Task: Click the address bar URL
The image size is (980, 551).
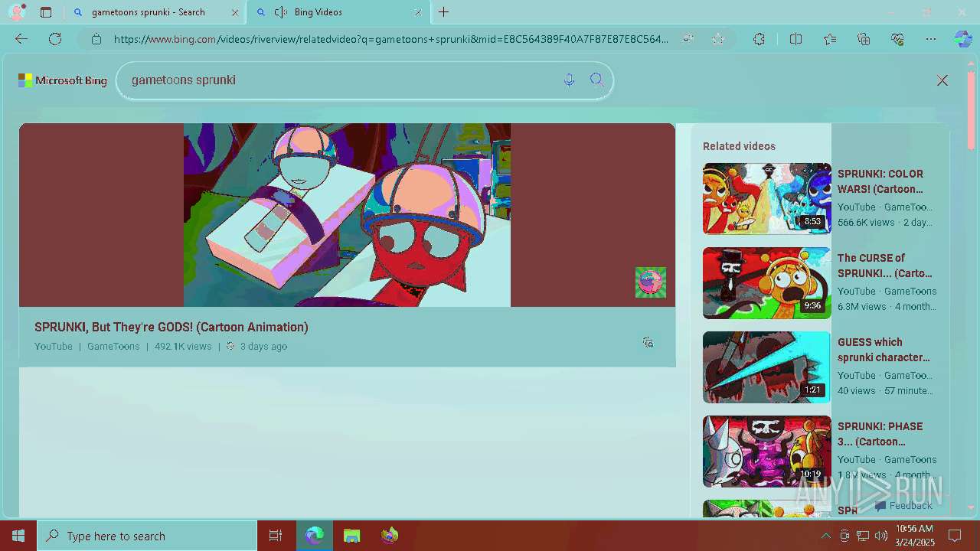Action: click(390, 39)
